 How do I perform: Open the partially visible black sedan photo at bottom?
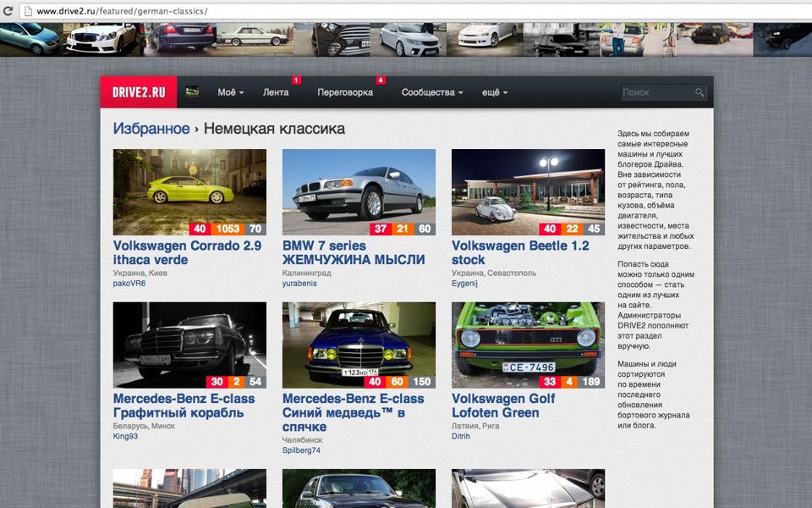(x=359, y=489)
